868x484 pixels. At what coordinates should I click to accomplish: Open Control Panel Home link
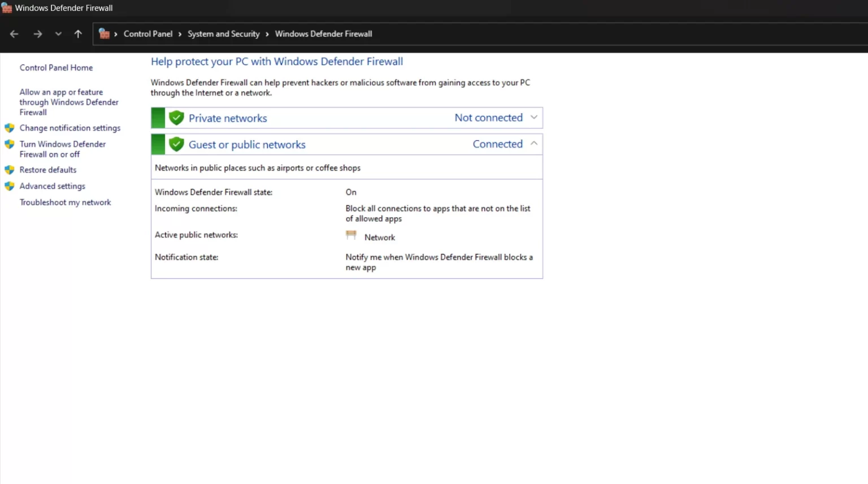point(56,68)
